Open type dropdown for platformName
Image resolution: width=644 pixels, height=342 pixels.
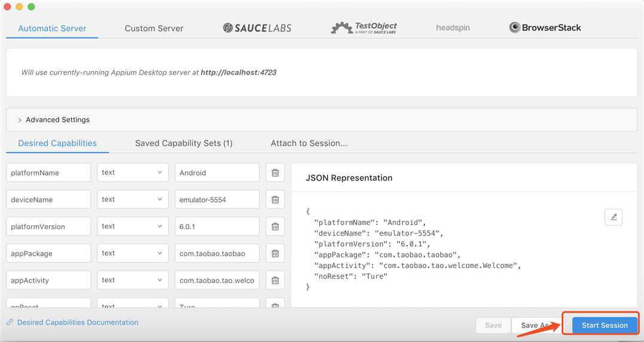click(133, 172)
